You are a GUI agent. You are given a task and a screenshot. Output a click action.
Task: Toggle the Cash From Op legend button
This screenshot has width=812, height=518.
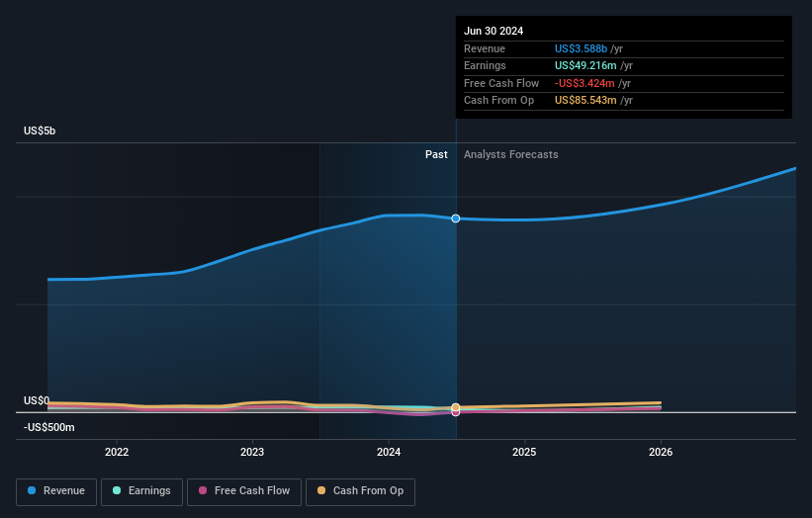(x=360, y=491)
